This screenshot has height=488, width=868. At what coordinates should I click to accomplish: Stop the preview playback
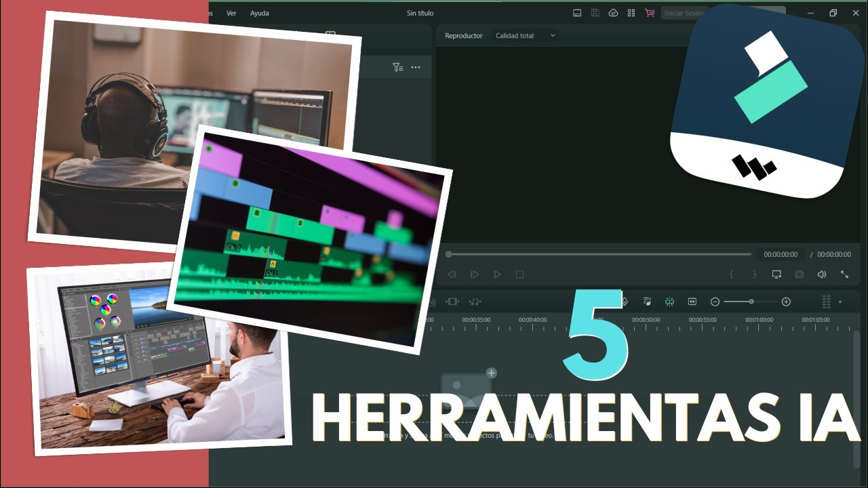point(519,274)
